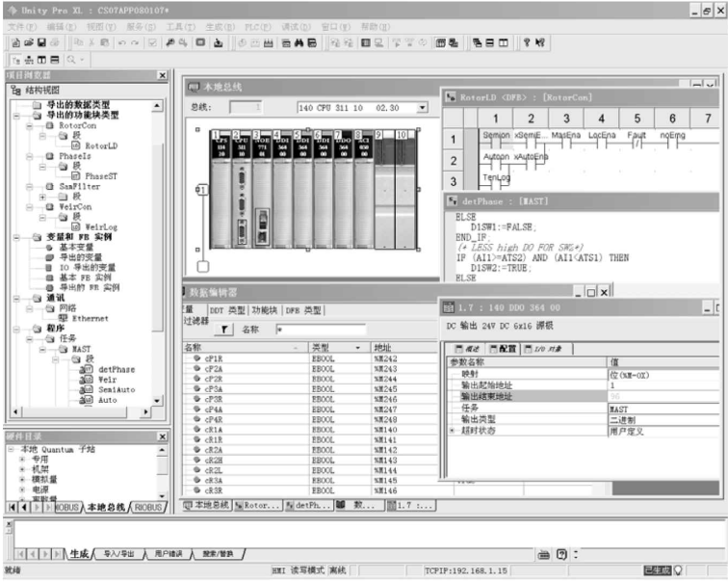Activate the detPh... window tab

(308, 505)
